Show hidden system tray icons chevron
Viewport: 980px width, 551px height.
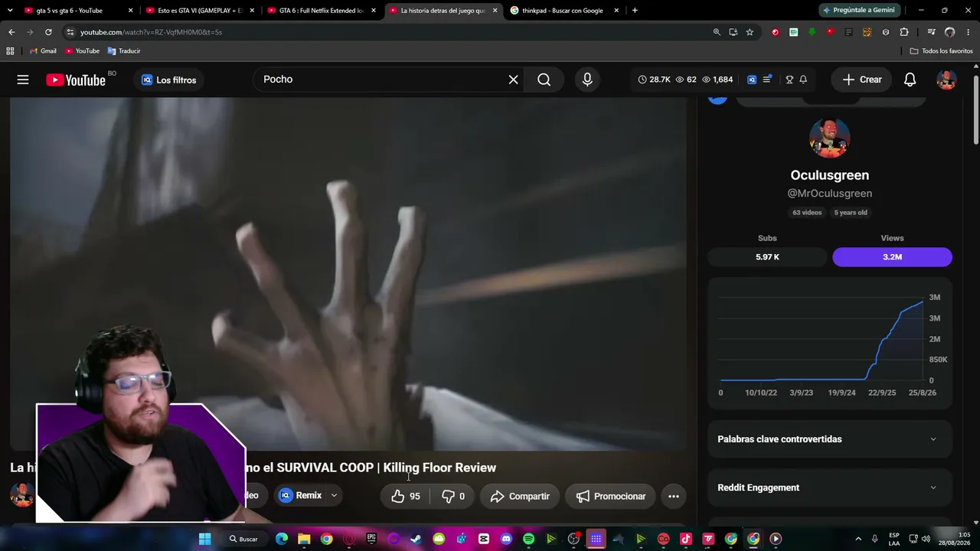(x=858, y=539)
